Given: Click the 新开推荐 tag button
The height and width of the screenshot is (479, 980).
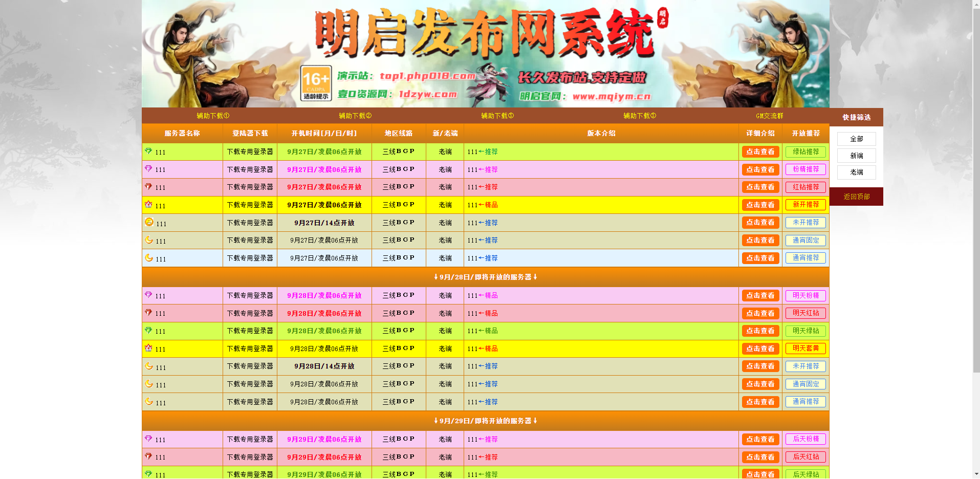Looking at the screenshot, I should pos(806,205).
